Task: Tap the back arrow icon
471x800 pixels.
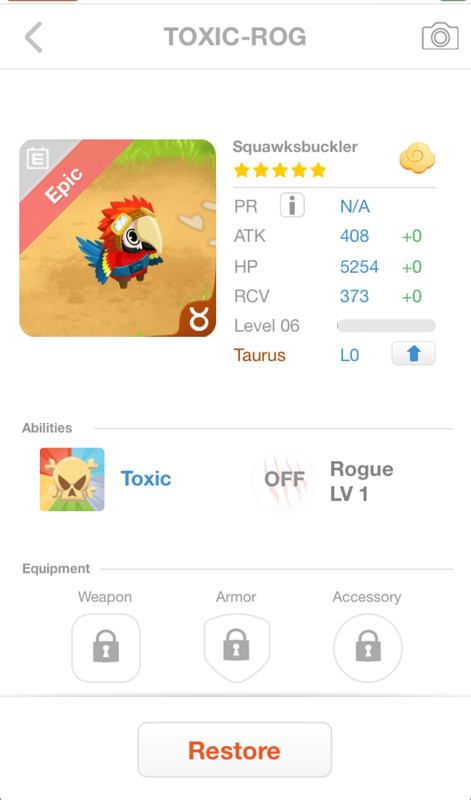Action: click(x=34, y=37)
